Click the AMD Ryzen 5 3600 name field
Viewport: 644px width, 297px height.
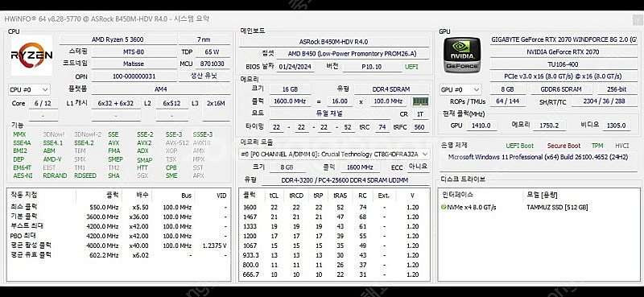coord(118,40)
